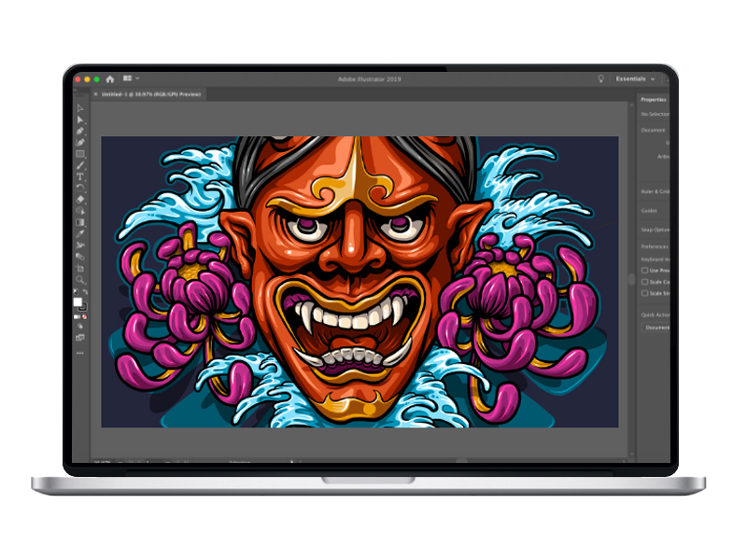The width and height of the screenshot is (747, 560).
Task: Check the Scale Corners option
Action: tap(645, 282)
